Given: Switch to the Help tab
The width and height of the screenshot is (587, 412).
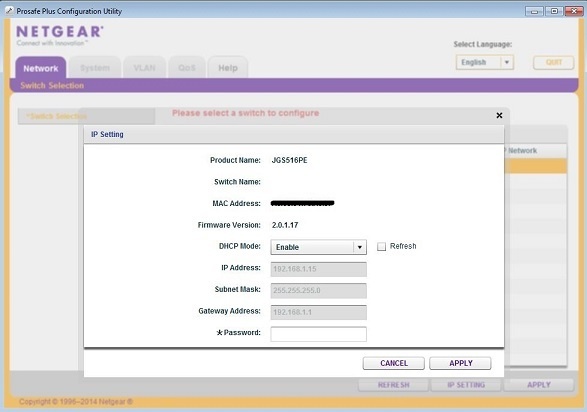Looking at the screenshot, I should click(x=228, y=68).
